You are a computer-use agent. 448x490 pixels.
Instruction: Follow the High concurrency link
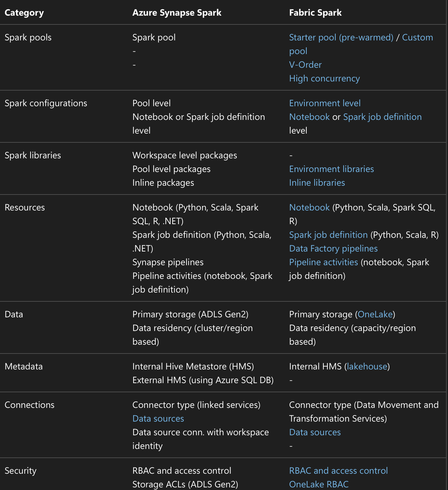[324, 78]
